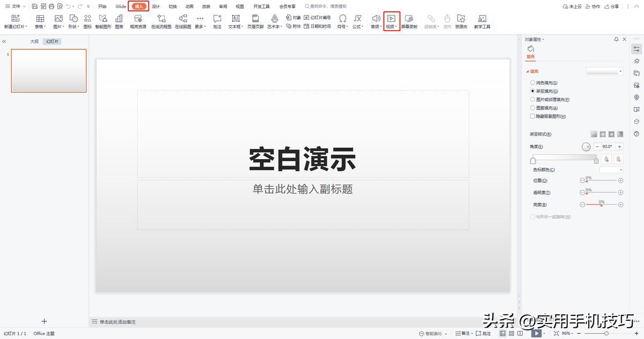Image resolution: width=644 pixels, height=339 pixels.
Task: Switch to the 大纲 outline view tab
Action: coord(34,41)
